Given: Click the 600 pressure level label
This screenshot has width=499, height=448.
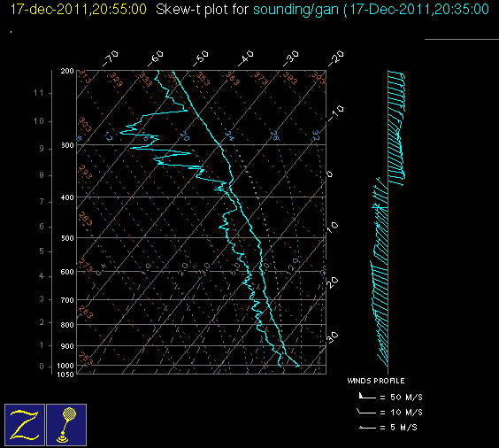Looking at the screenshot, I should (x=67, y=272).
